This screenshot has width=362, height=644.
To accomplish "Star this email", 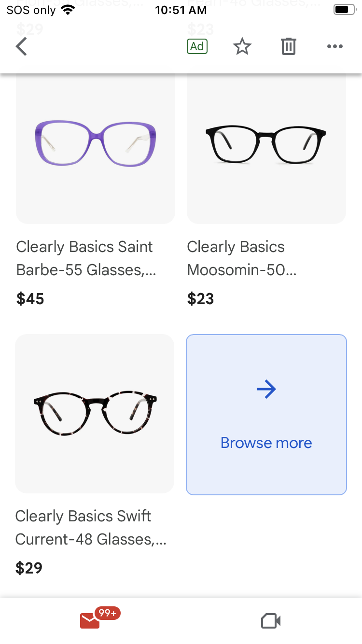I will pyautogui.click(x=242, y=47).
